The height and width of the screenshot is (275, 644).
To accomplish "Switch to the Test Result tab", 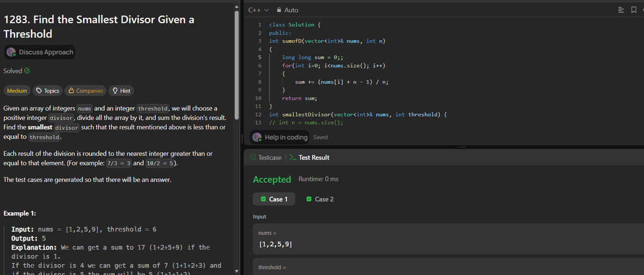I will click(309, 157).
